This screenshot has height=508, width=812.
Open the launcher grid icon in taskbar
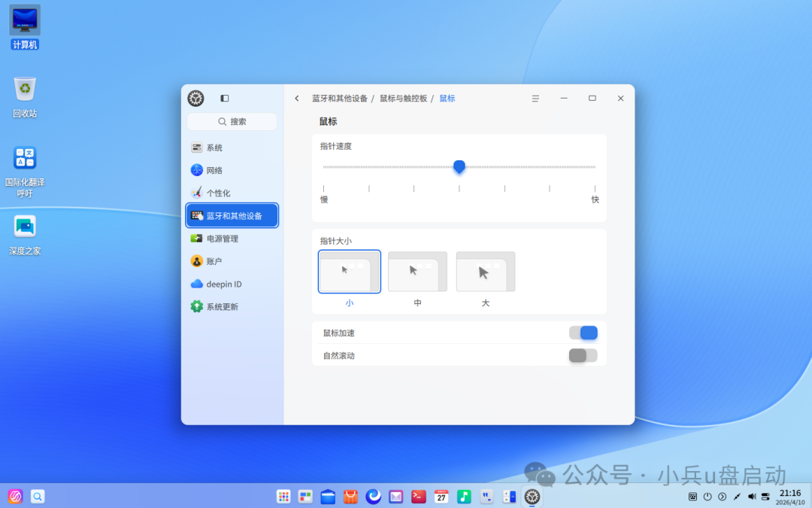(283, 497)
